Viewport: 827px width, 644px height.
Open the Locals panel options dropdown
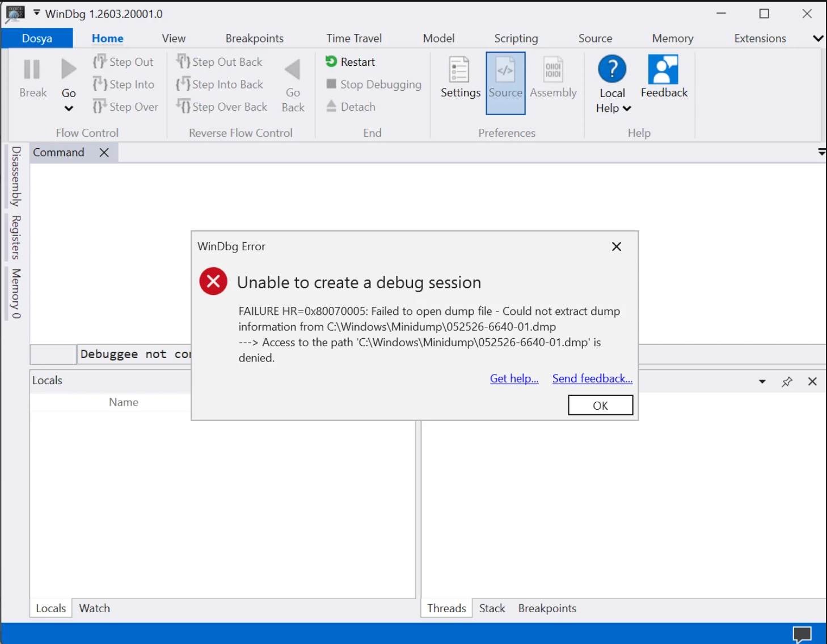pos(762,382)
